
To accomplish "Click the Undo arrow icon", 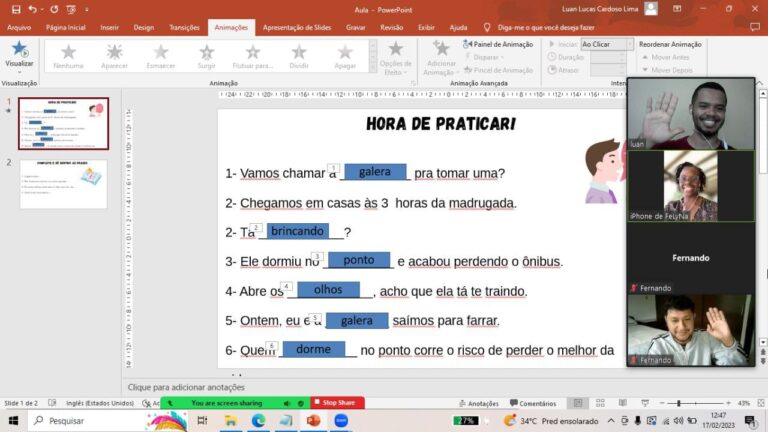I will (x=33, y=9).
